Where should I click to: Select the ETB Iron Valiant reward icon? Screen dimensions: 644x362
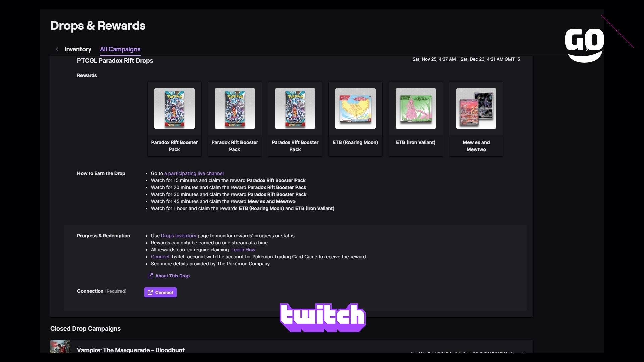click(x=415, y=108)
